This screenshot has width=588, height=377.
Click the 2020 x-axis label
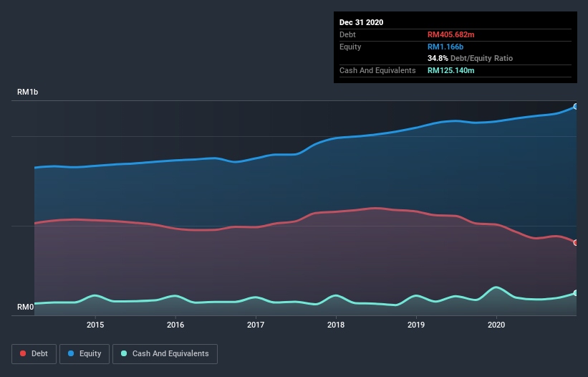tap(496, 325)
